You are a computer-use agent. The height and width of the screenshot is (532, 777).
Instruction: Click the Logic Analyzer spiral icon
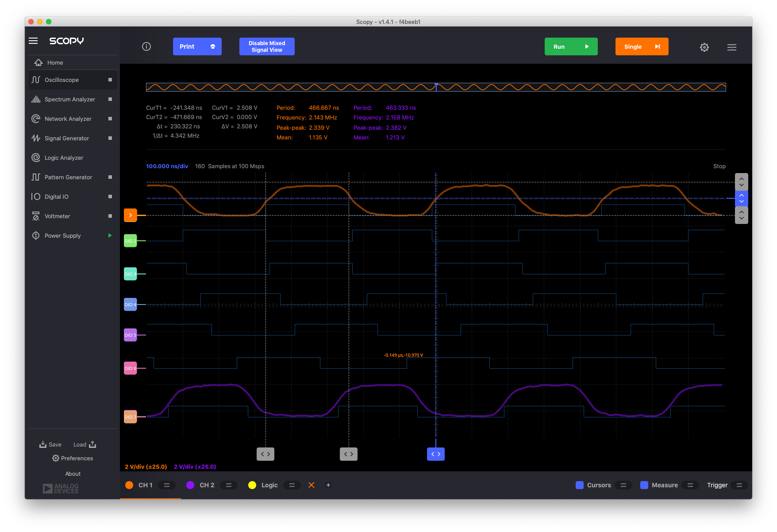[x=36, y=158]
